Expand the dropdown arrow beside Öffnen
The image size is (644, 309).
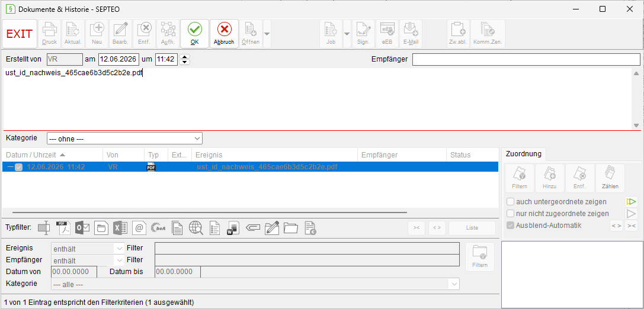267,34
